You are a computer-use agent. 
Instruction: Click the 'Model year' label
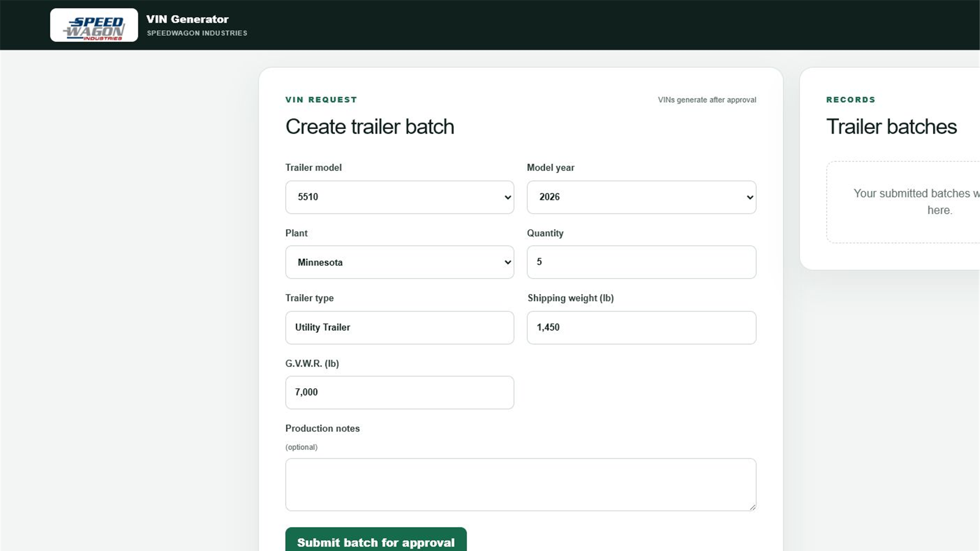(x=551, y=168)
